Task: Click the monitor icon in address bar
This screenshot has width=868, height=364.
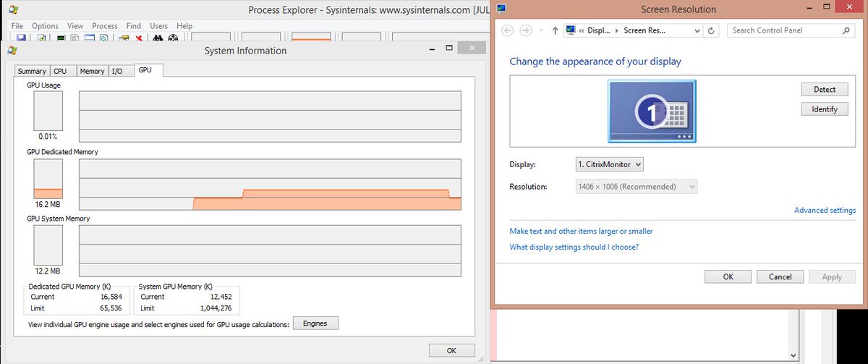Action: pyautogui.click(x=571, y=30)
